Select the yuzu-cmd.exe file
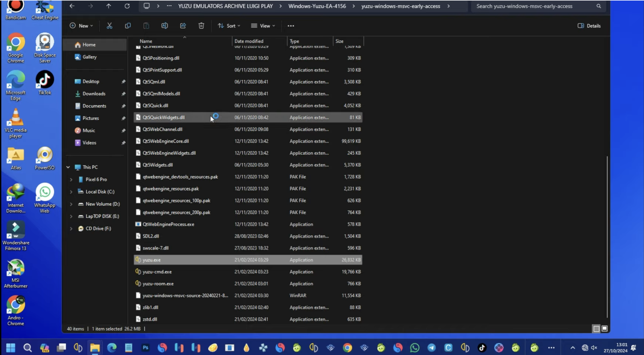Screen dimensions: 644x355 click(x=157, y=272)
